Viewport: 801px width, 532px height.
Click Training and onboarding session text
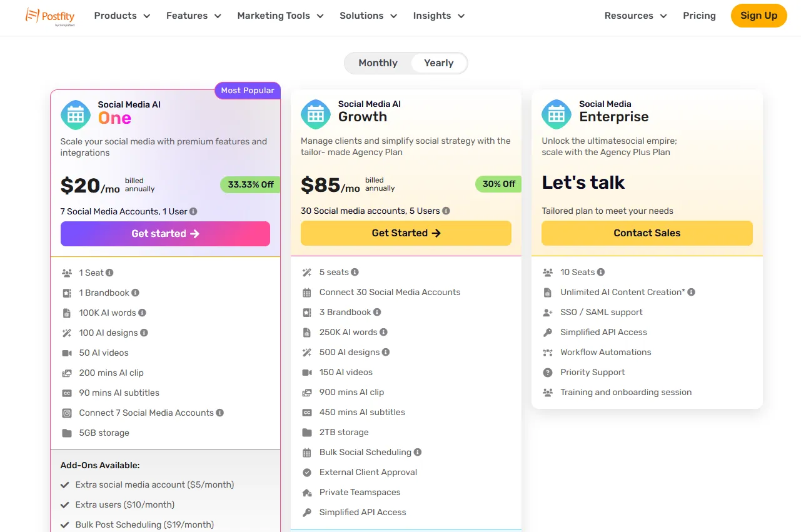pos(626,392)
